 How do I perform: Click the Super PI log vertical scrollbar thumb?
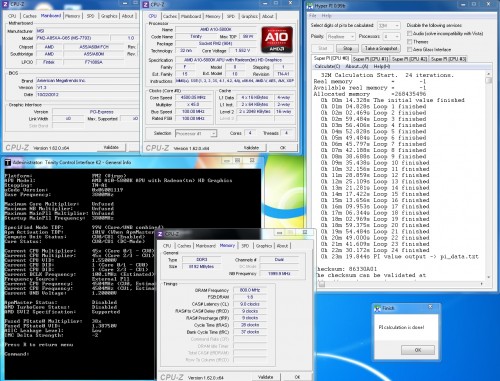pyautogui.click(x=489, y=80)
